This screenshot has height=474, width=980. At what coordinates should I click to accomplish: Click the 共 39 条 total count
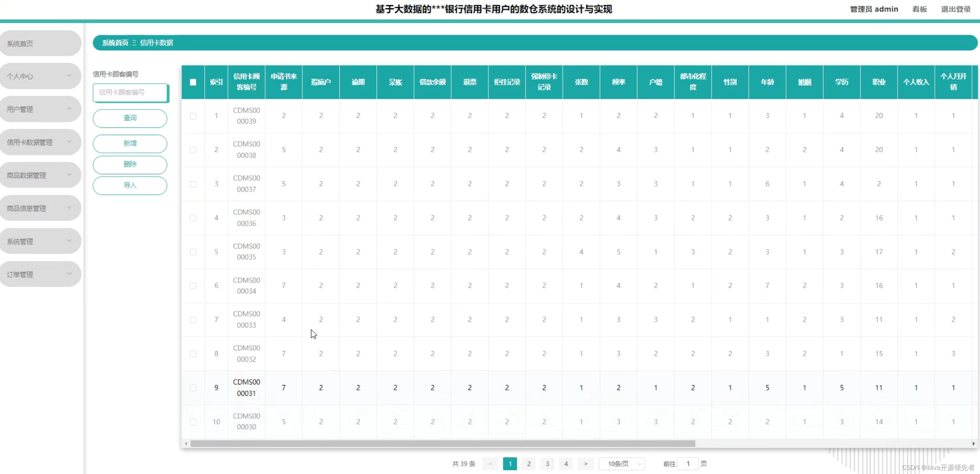click(464, 464)
